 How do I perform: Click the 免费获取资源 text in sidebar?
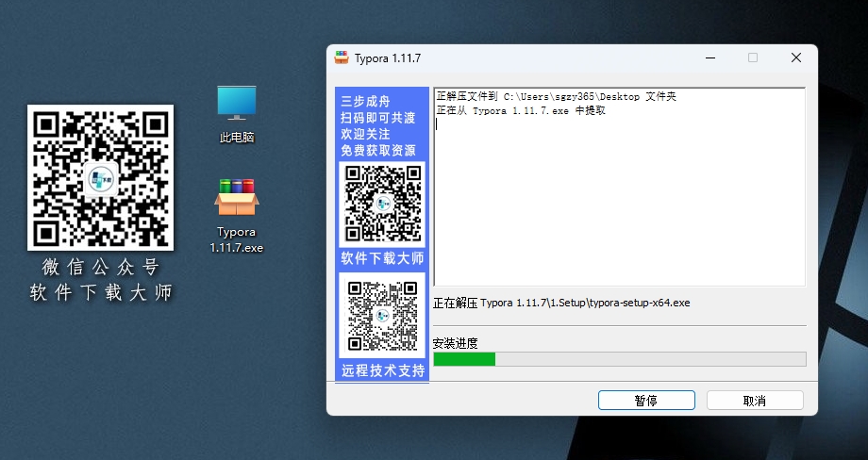pos(378,151)
